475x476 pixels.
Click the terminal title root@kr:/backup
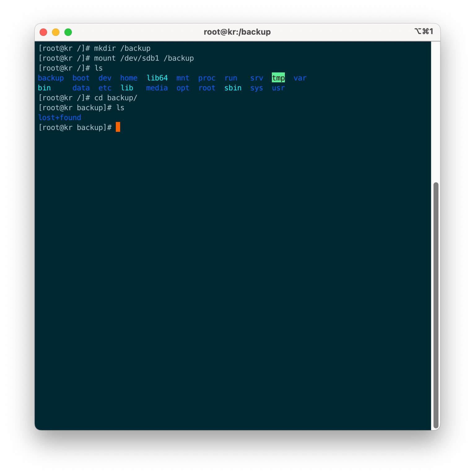coord(237,32)
